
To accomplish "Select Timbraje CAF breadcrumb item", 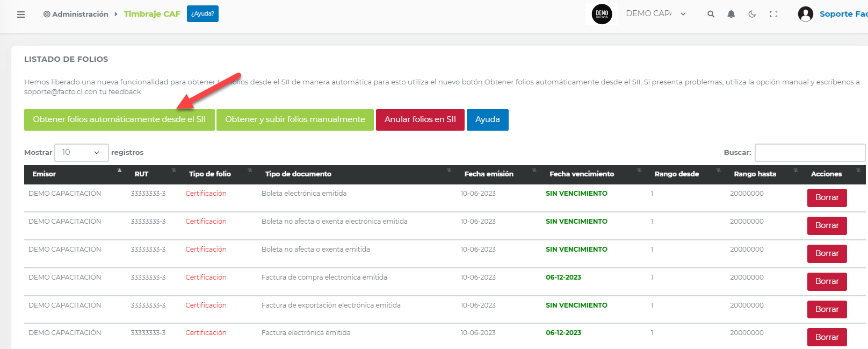I will [152, 14].
